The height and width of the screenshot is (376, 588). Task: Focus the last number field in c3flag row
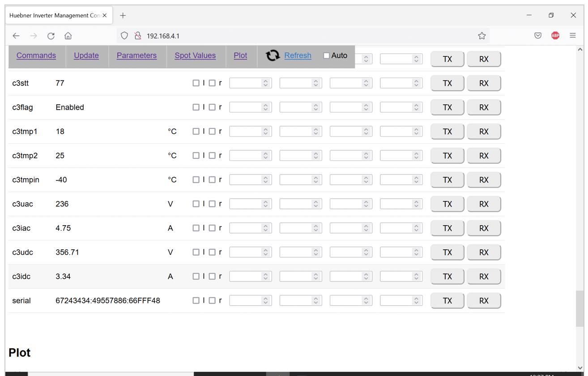(401, 107)
